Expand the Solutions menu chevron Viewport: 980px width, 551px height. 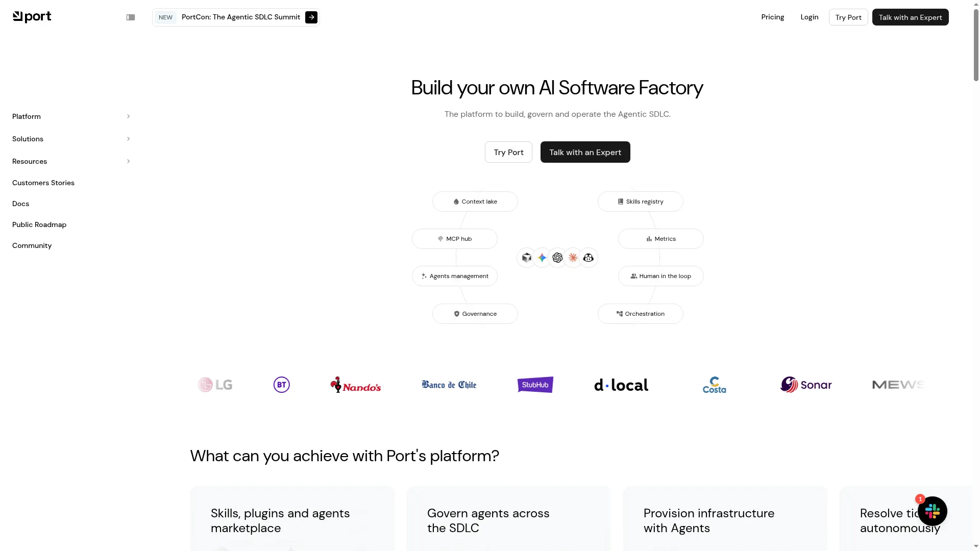pos(128,139)
